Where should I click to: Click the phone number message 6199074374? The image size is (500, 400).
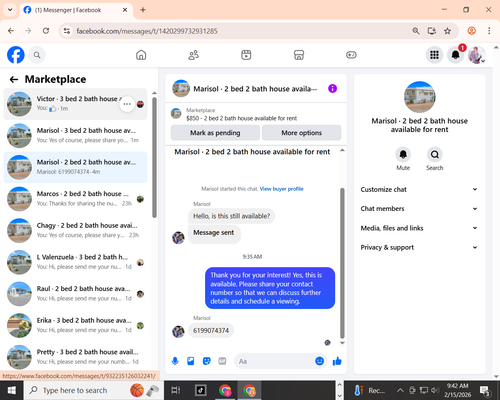tap(211, 330)
